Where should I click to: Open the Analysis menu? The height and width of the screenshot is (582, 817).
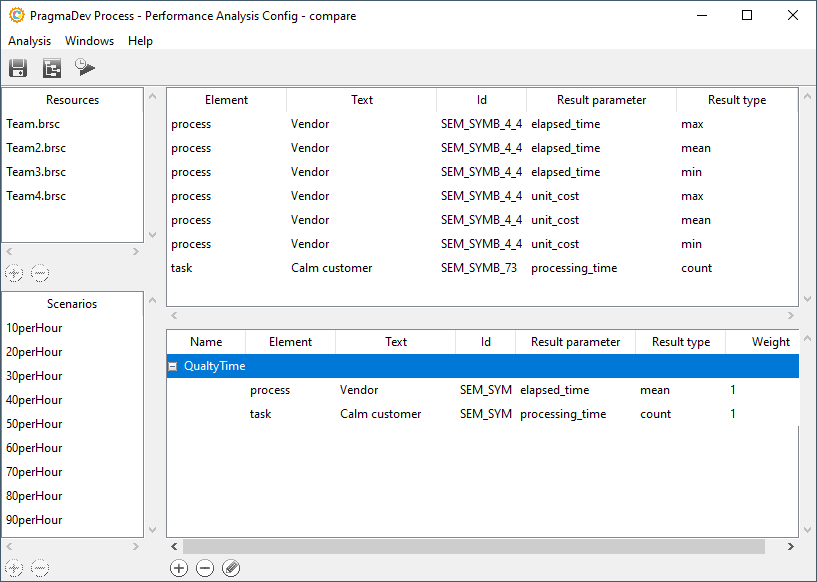click(29, 41)
